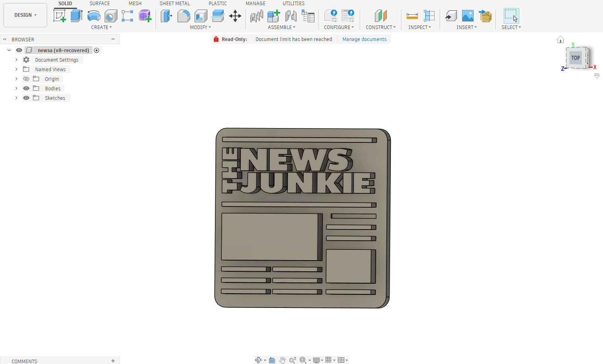
Task: Click the TOP face of the ViewCube
Action: (x=576, y=58)
